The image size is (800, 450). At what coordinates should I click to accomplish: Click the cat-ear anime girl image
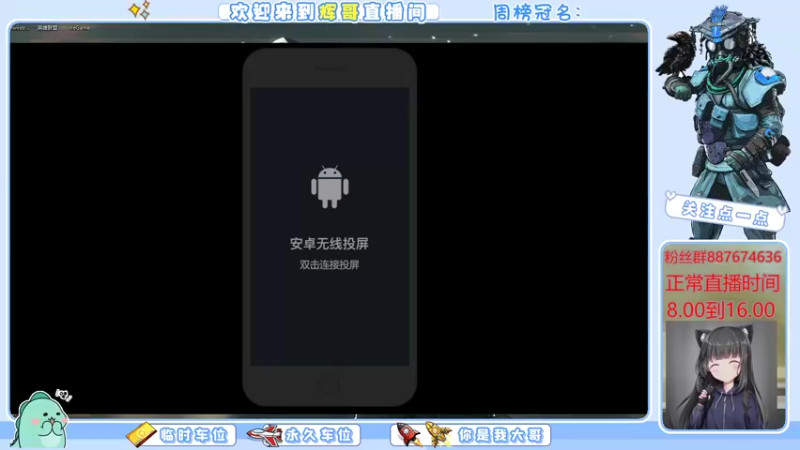[723, 375]
